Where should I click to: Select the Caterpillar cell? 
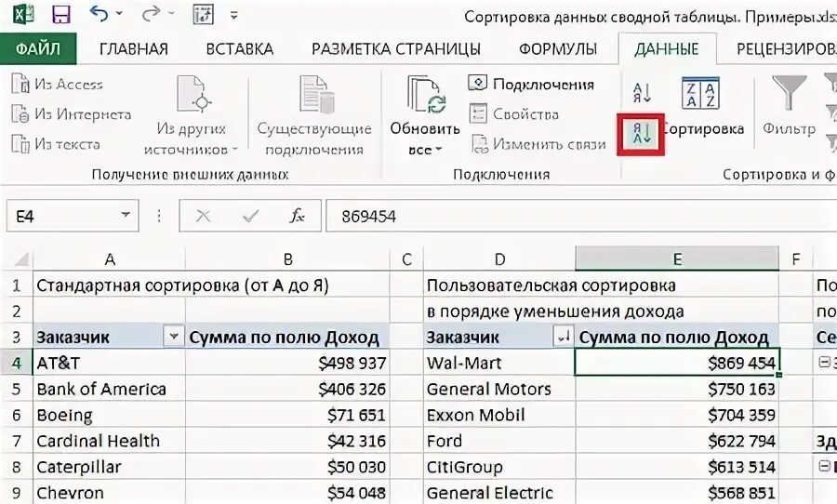(x=110, y=467)
